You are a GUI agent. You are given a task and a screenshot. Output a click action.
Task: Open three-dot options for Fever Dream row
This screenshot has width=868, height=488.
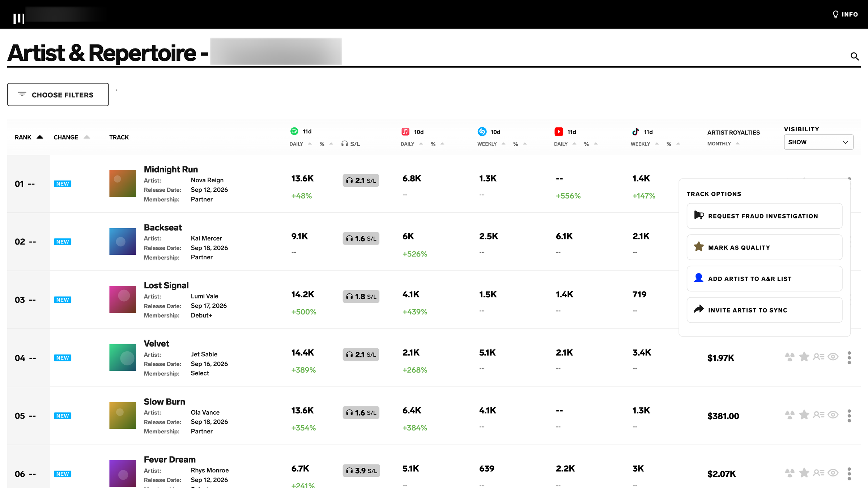click(849, 474)
